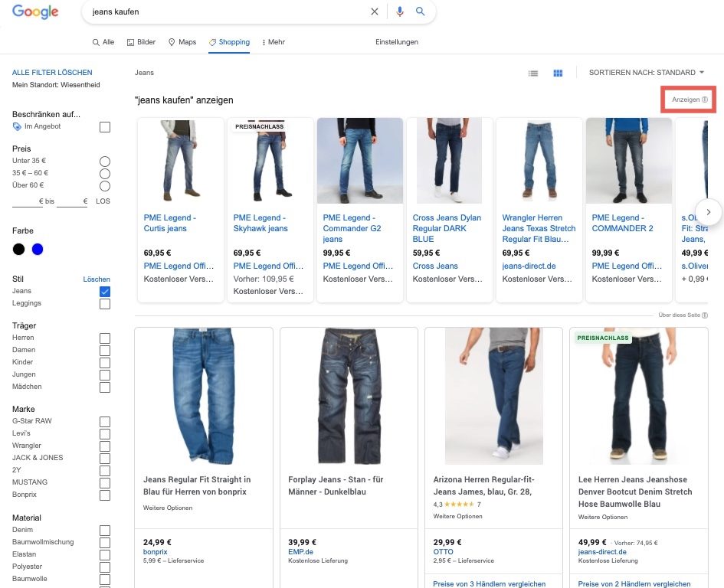Select the '35 € – 60 €' price option
The width and height of the screenshot is (724, 588).
tap(105, 174)
